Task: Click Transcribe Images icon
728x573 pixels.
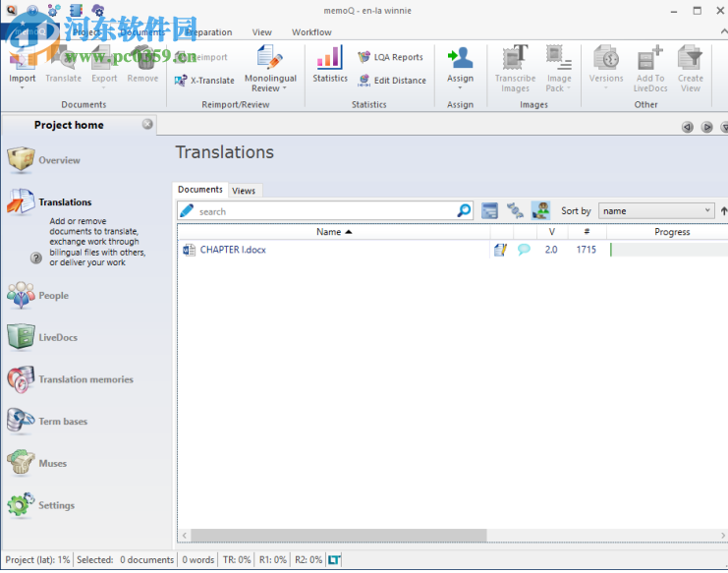Action: coord(515,58)
